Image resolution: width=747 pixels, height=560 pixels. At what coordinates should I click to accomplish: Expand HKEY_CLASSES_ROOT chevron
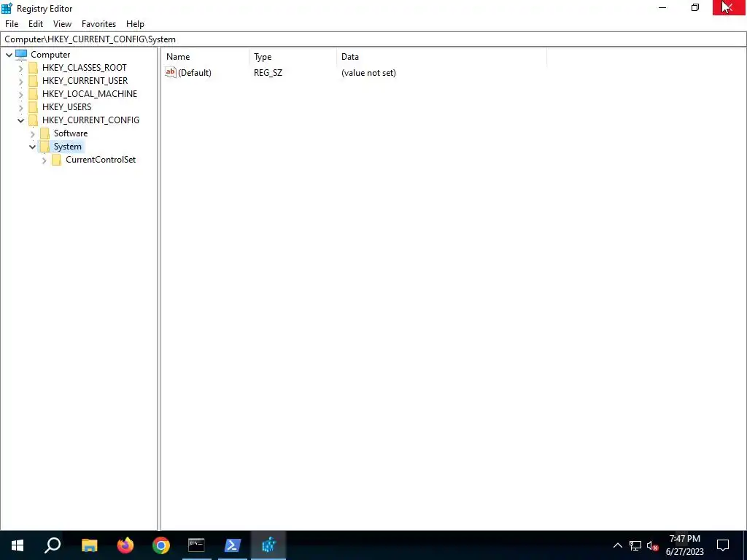coord(20,68)
